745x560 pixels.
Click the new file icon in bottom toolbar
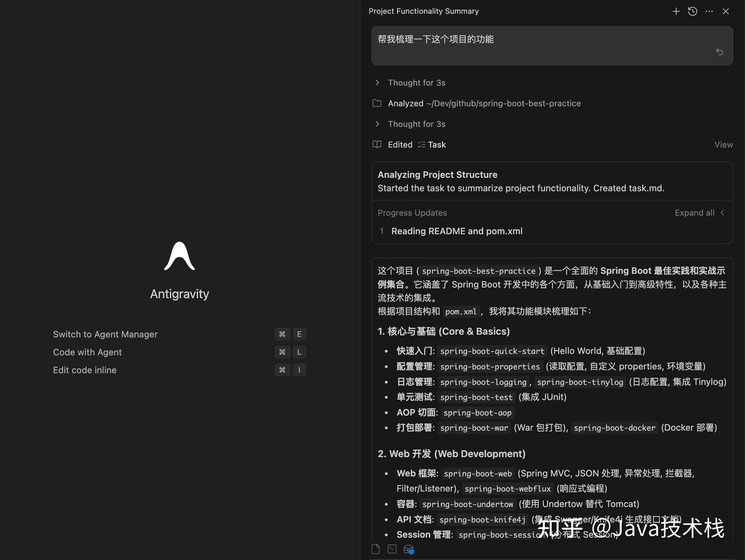point(375,549)
